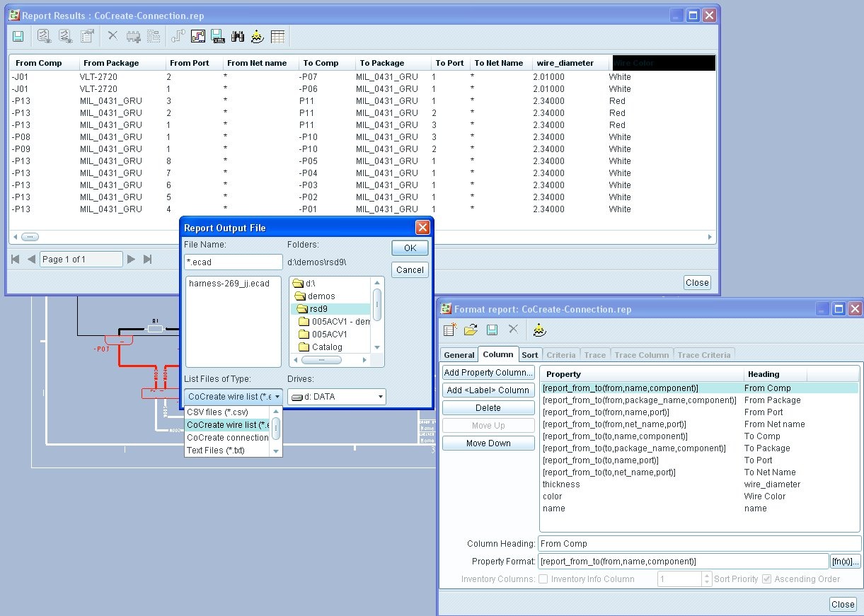Click the delete X icon in Report Results toolbar
Screen dimensions: 864x616
click(112, 35)
